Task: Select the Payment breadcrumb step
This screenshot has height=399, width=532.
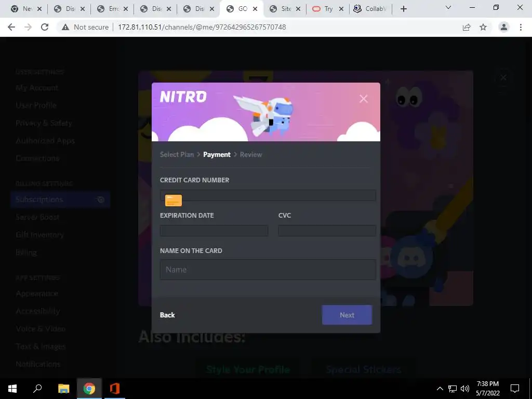Action: pos(217,154)
